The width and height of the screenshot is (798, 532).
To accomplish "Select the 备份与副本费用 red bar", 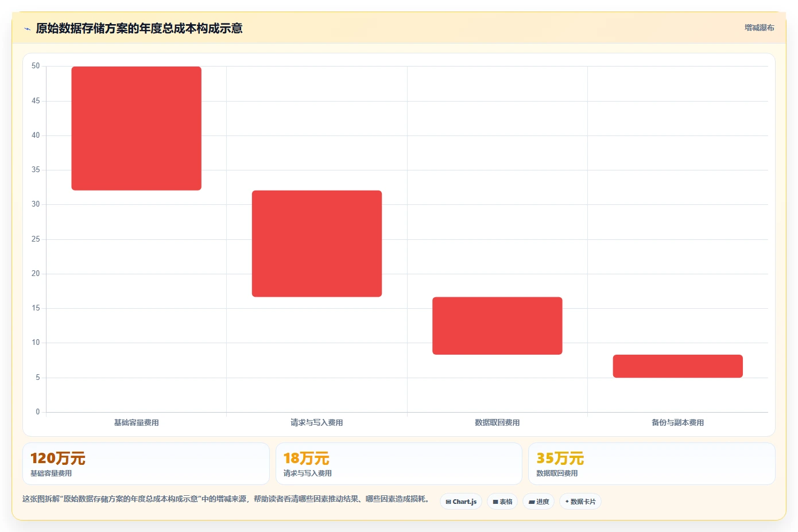I will pyautogui.click(x=678, y=366).
